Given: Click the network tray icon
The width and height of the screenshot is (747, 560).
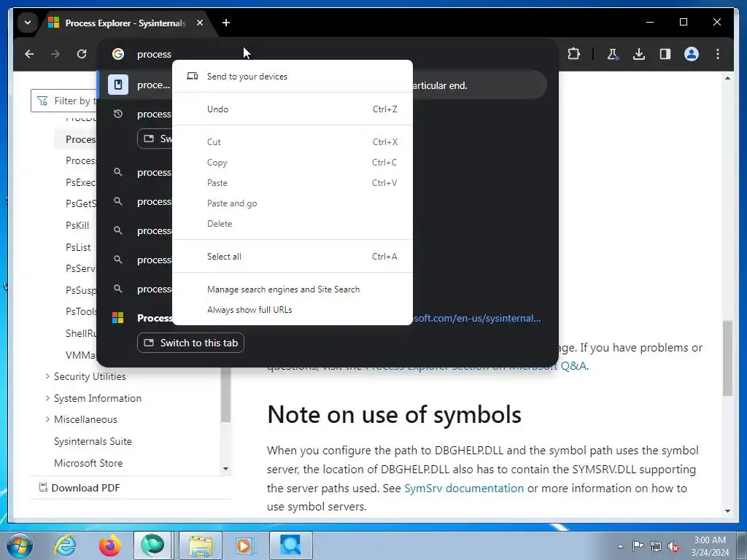Looking at the screenshot, I should click(x=656, y=546).
